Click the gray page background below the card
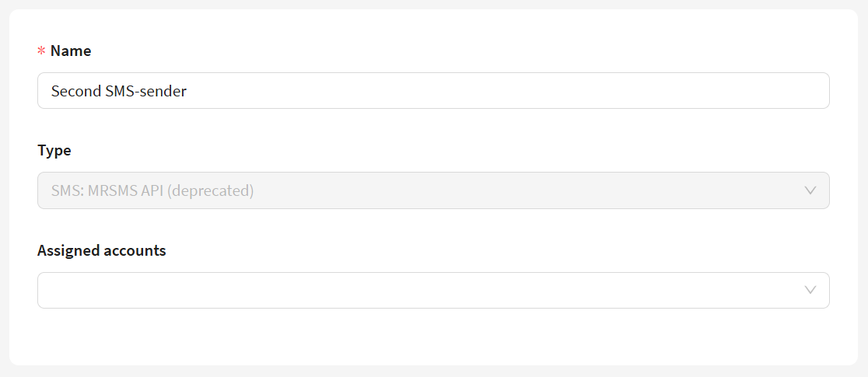868x377 pixels. coord(433,372)
